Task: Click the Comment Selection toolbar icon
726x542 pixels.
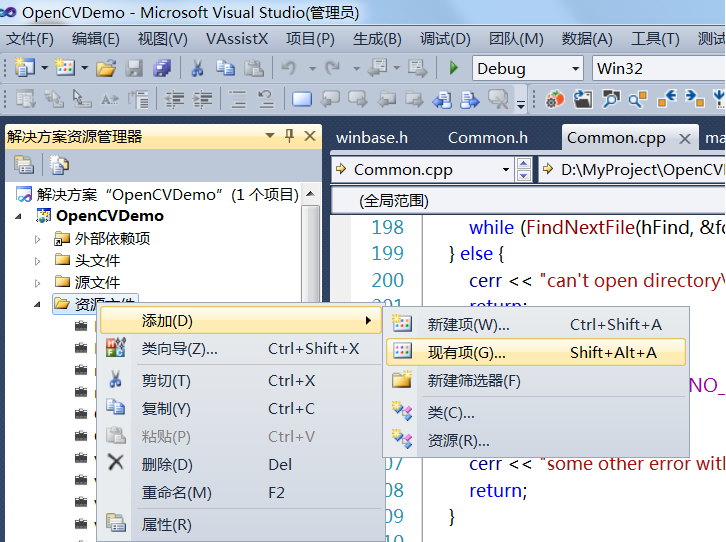Action: pyautogui.click(x=238, y=99)
